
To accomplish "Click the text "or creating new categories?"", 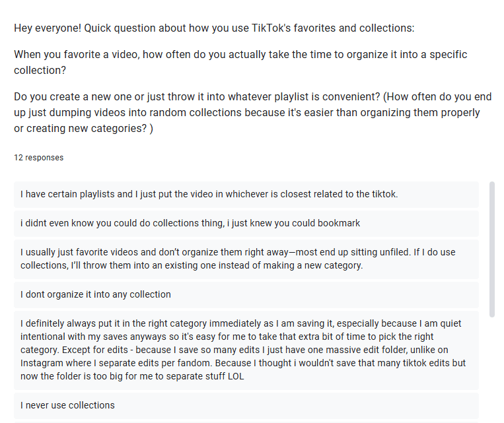I will pos(80,127).
